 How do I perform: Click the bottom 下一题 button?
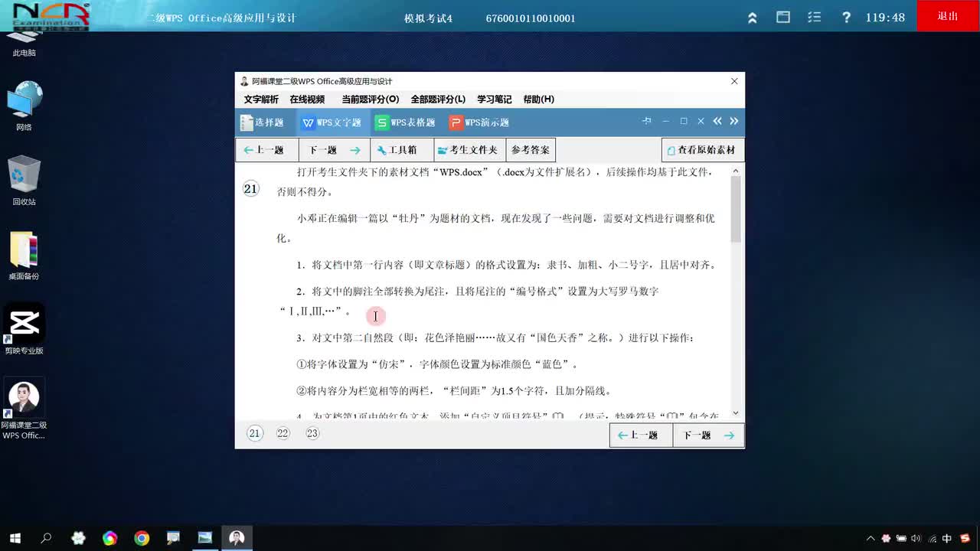[708, 435]
